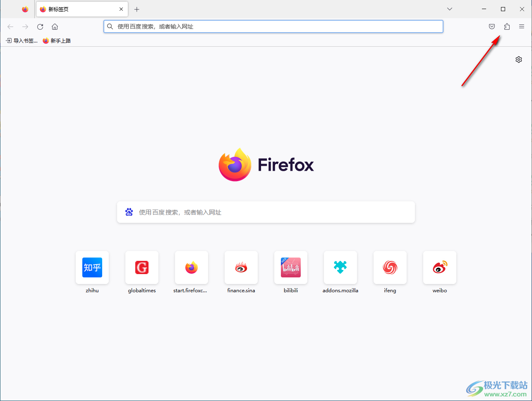The height and width of the screenshot is (401, 532).
Task: Click the finance.sina label text
Action: pyautogui.click(x=241, y=291)
